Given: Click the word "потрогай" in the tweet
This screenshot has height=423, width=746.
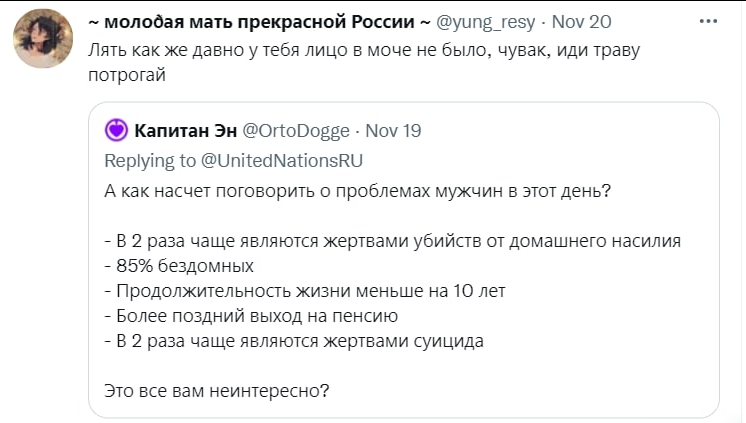Looking at the screenshot, I should click(126, 74).
